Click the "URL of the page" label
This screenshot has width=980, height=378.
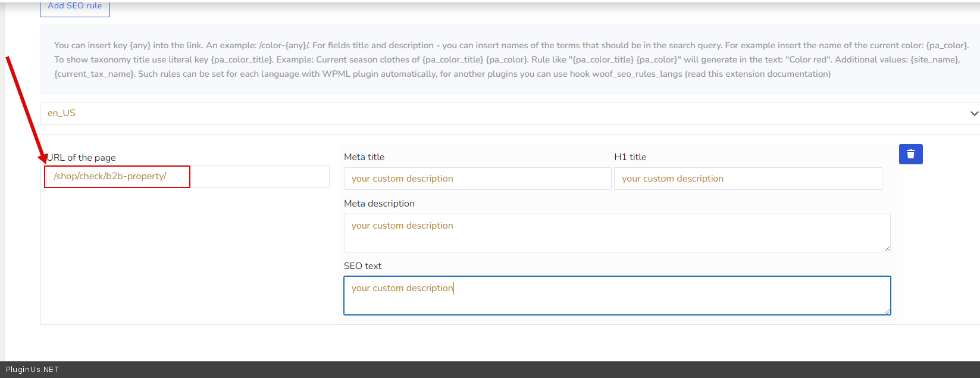click(82, 158)
